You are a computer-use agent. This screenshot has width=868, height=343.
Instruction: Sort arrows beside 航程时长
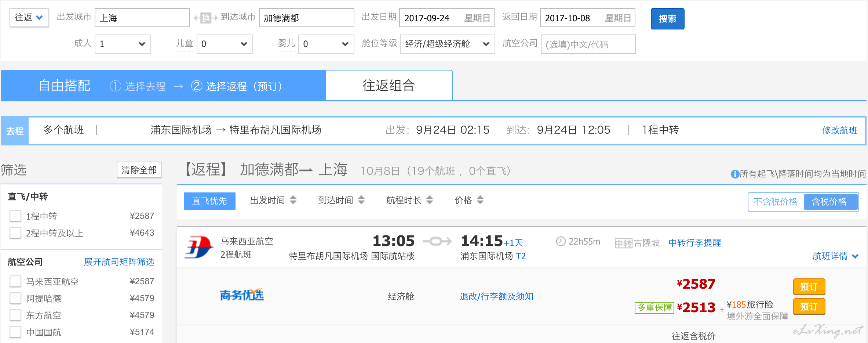(430, 200)
